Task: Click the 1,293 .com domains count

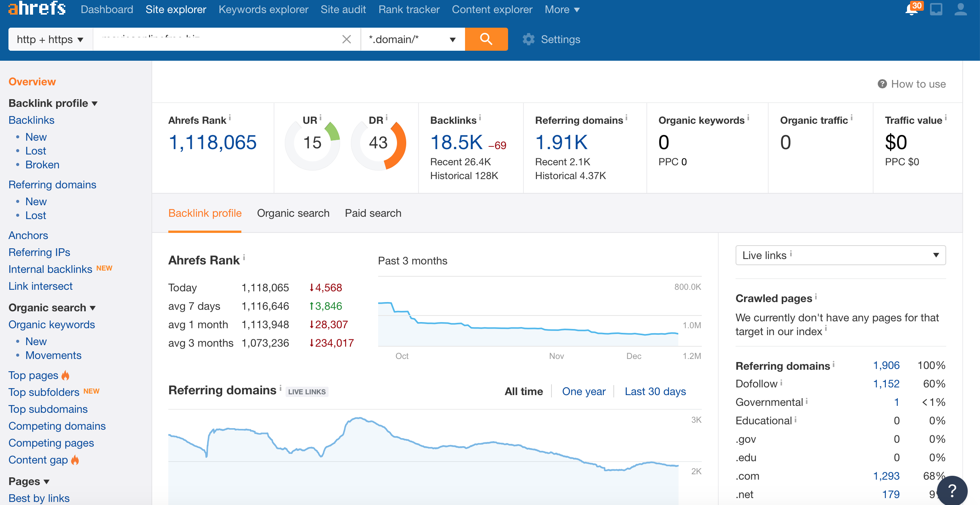Action: pos(886,476)
